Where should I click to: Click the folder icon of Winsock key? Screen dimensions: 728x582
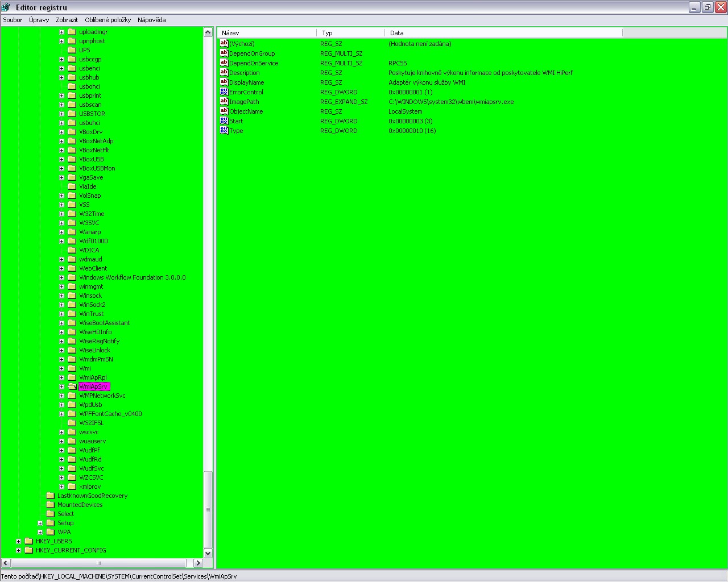72,296
